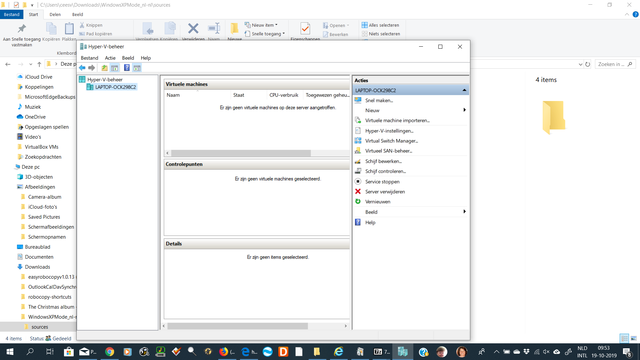Select the sources folder in Explorer sidebar

[x=40, y=327]
